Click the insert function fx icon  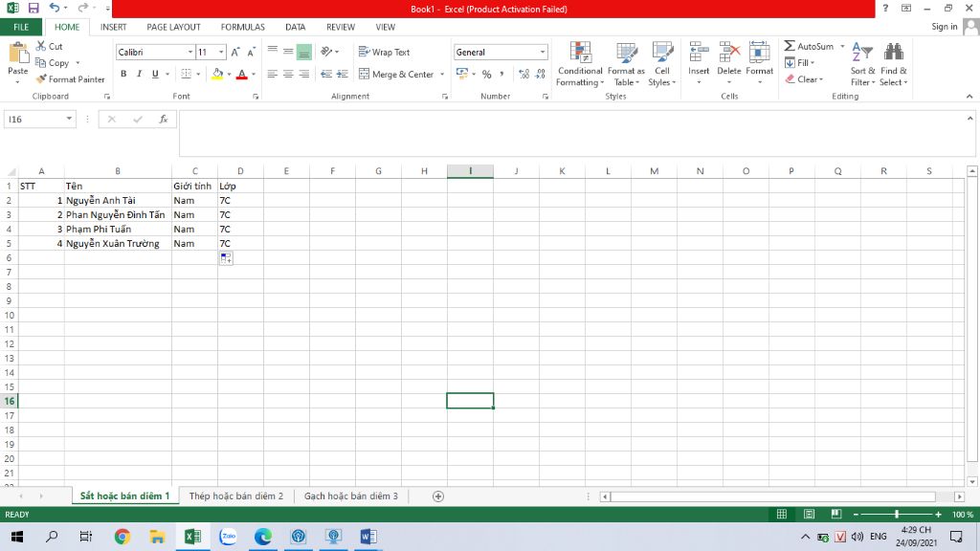[163, 120]
